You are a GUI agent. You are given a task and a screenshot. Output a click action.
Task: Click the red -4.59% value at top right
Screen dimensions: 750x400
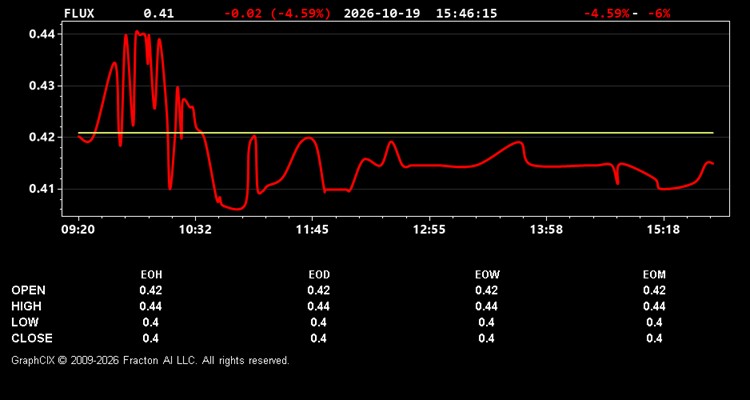[x=607, y=13]
